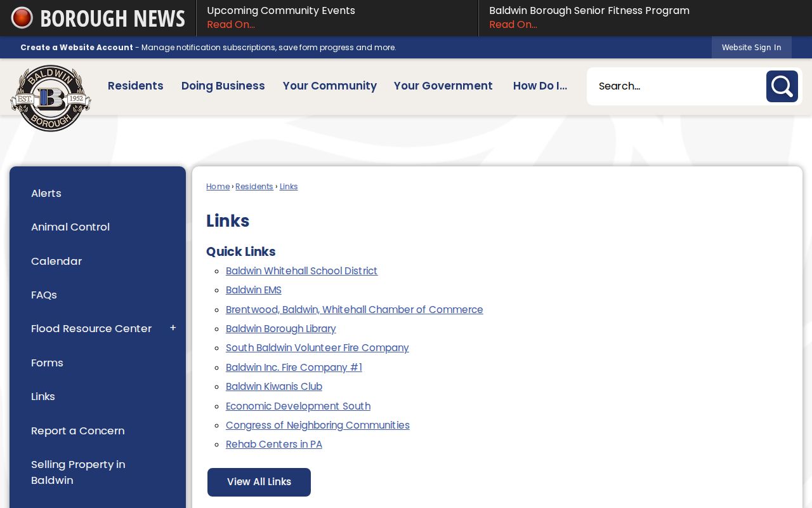Open the Rehab Centers in PA link
812x508 pixels.
(274, 444)
